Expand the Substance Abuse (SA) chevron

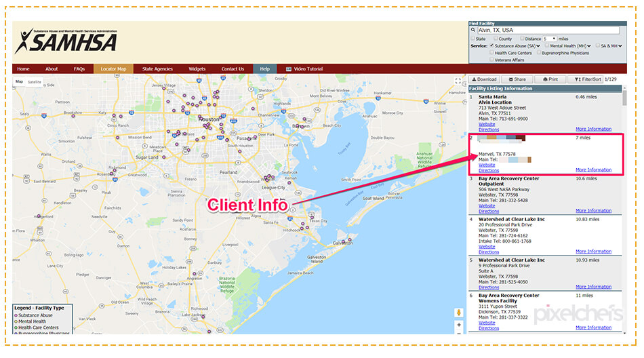tap(538, 46)
